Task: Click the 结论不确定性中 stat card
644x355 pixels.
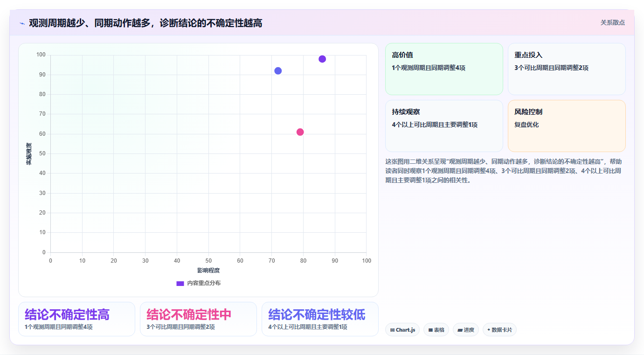Action: tap(198, 319)
